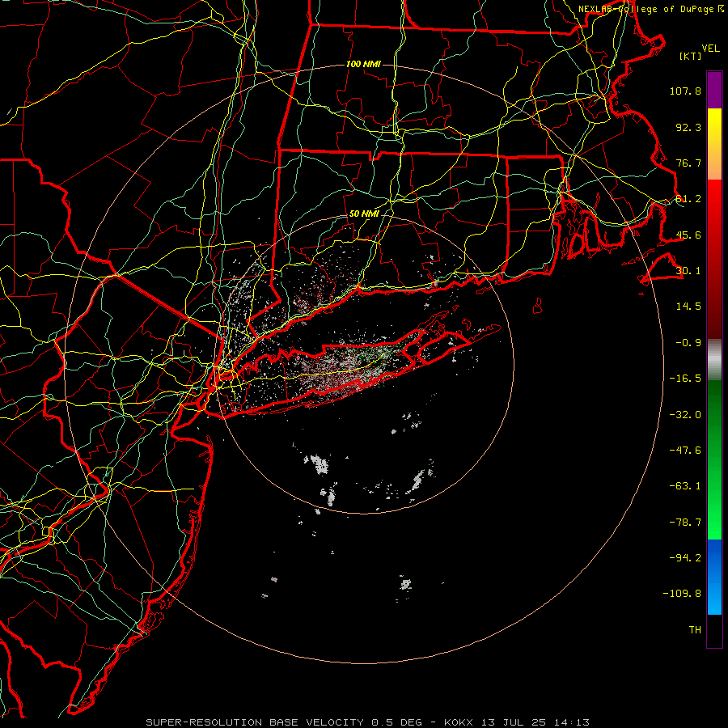
Task: Click the purple segment of the color bar
Action: click(x=714, y=90)
